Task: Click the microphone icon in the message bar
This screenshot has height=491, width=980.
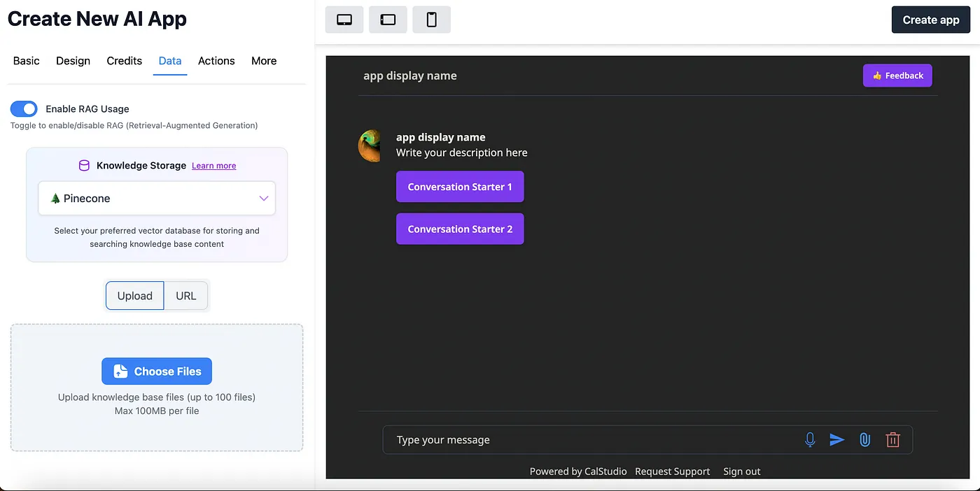Action: 810,439
